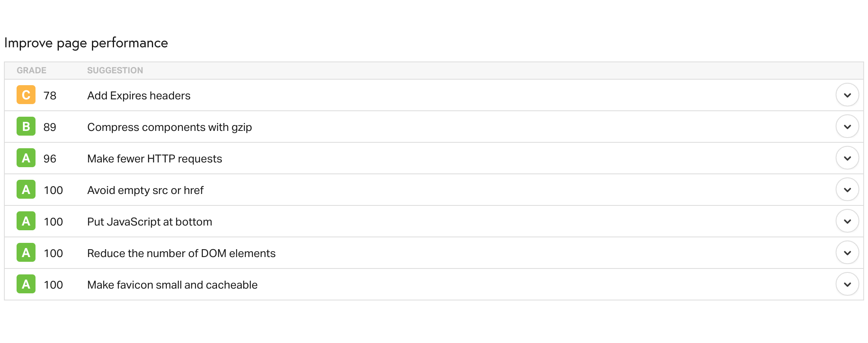
Task: Open details for Avoid empty src or href
Action: click(x=847, y=190)
